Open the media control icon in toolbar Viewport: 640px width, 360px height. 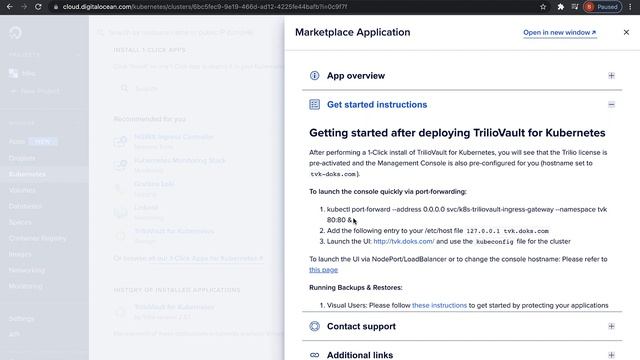tap(575, 7)
